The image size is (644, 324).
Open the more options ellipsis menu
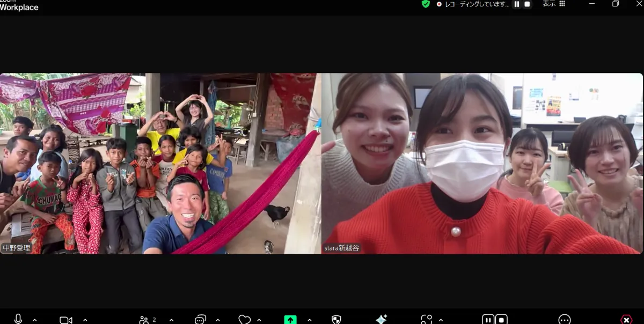[565, 320]
